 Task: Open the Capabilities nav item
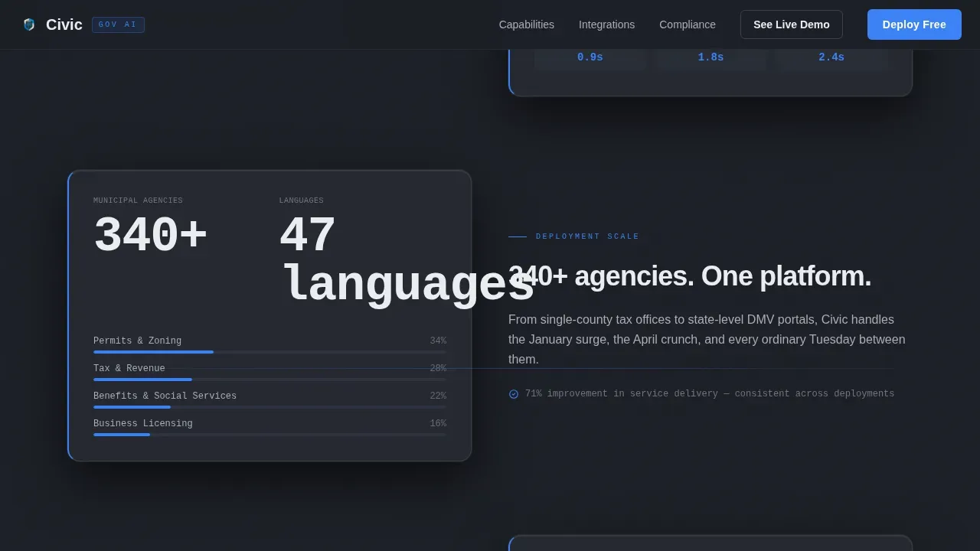point(527,24)
